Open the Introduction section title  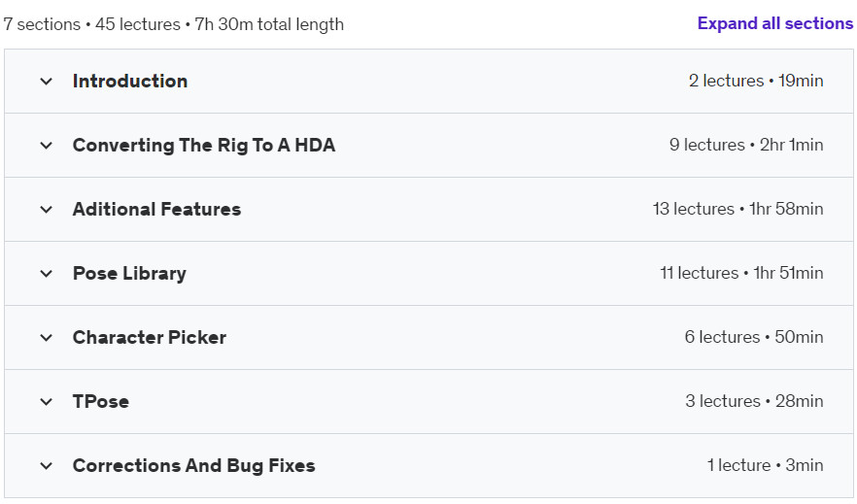pyautogui.click(x=130, y=81)
